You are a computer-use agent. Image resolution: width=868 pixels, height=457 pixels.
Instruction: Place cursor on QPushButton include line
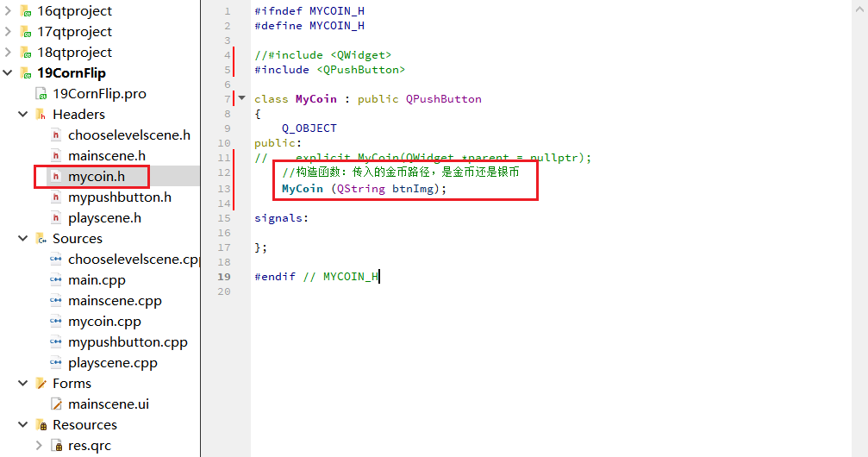(329, 70)
